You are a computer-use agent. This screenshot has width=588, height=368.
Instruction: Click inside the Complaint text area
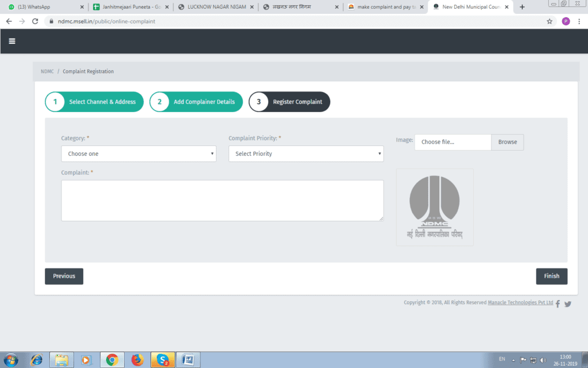click(222, 200)
